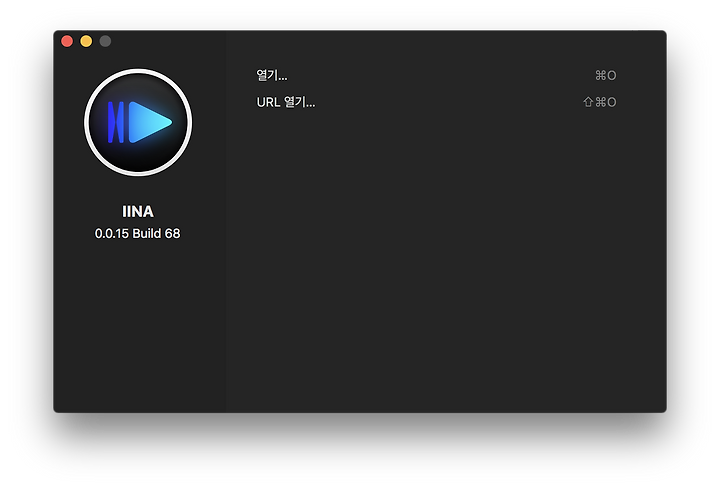Close the IINA welcome window
This screenshot has width=720, height=489.
67,41
